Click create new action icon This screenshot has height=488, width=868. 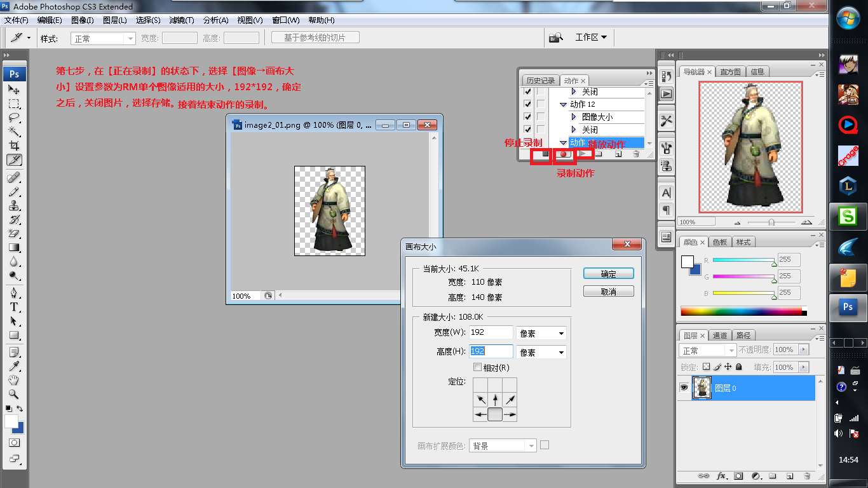tap(618, 154)
